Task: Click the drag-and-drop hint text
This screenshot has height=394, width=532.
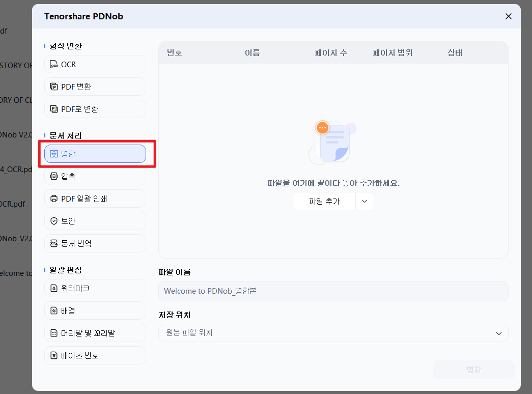Action: [333, 183]
